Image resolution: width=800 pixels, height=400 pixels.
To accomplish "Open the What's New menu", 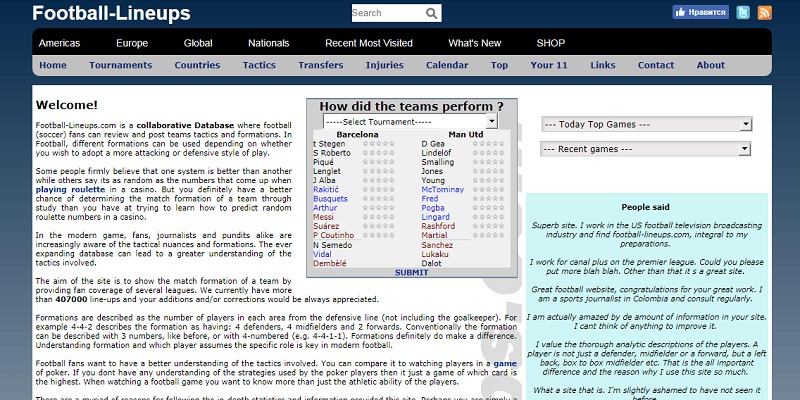I will point(474,43).
